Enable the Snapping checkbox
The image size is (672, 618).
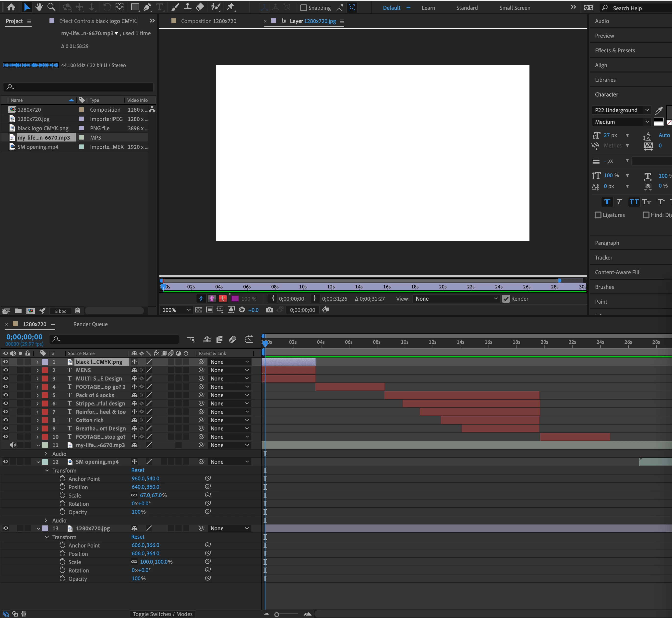click(303, 8)
